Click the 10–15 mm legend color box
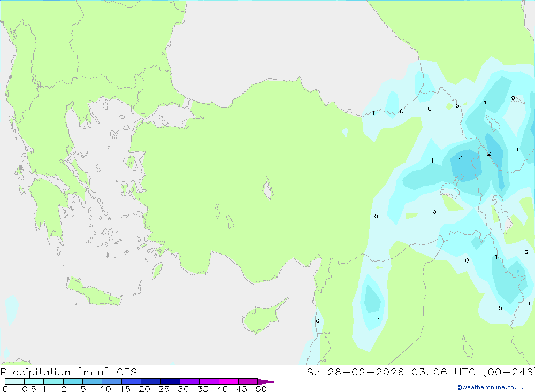Image resolution: width=535 pixels, height=392 pixels. [112, 381]
